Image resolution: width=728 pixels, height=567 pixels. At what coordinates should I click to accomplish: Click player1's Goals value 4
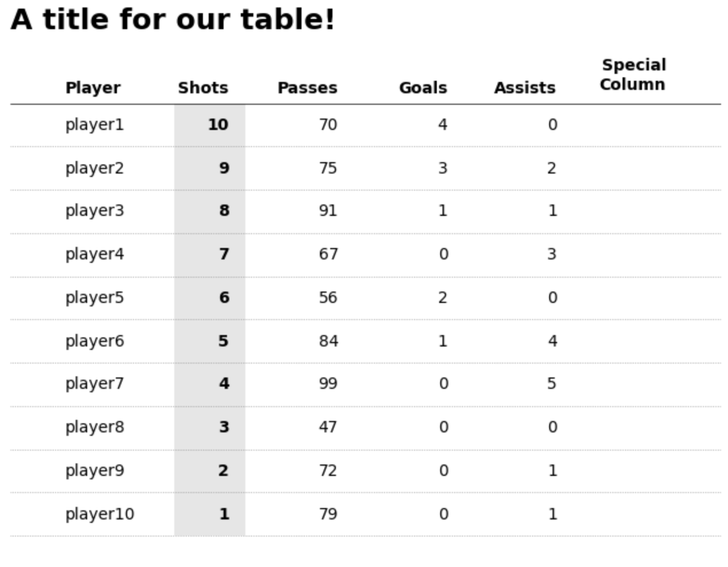pyautogui.click(x=443, y=125)
